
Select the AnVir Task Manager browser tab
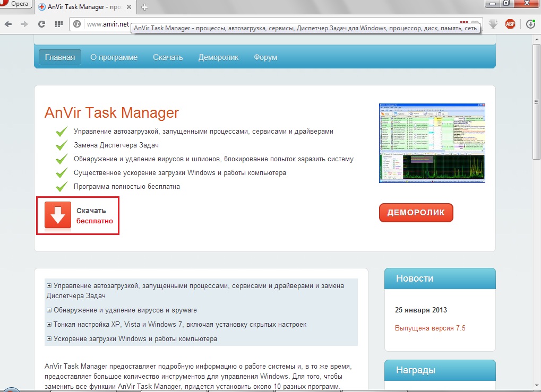[85, 7]
